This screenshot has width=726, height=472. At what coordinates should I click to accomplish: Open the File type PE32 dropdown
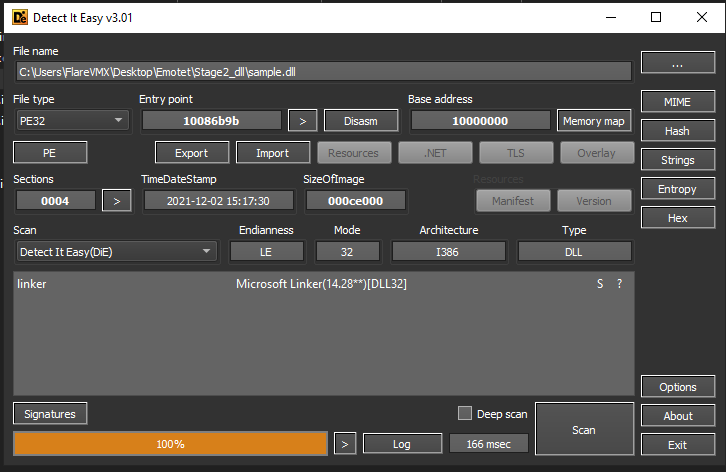point(72,121)
